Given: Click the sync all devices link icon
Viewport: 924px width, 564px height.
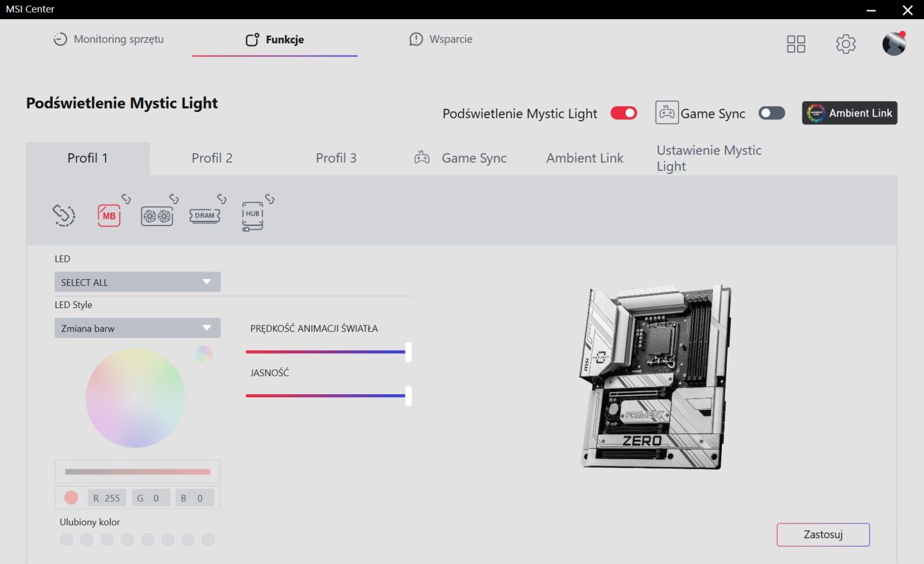Looking at the screenshot, I should click(x=64, y=216).
